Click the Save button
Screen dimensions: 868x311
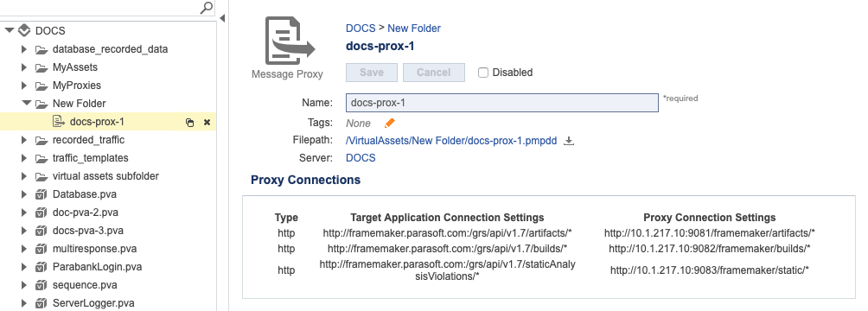point(372,73)
